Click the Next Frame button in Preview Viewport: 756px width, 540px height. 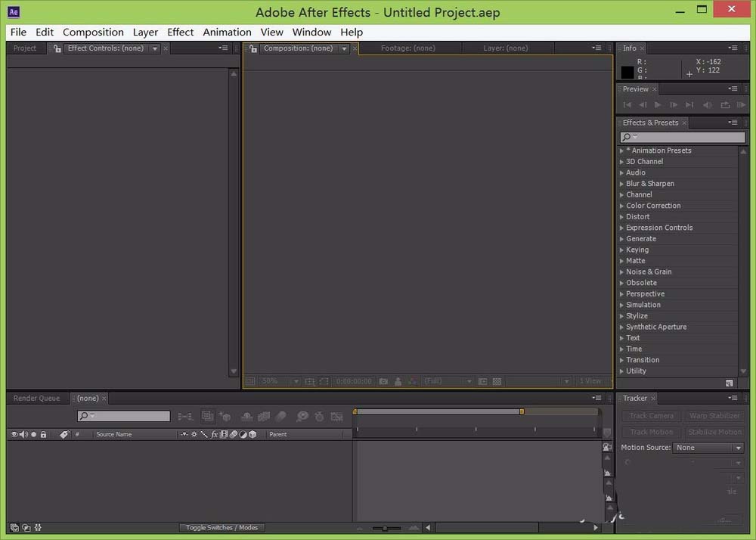(x=674, y=104)
